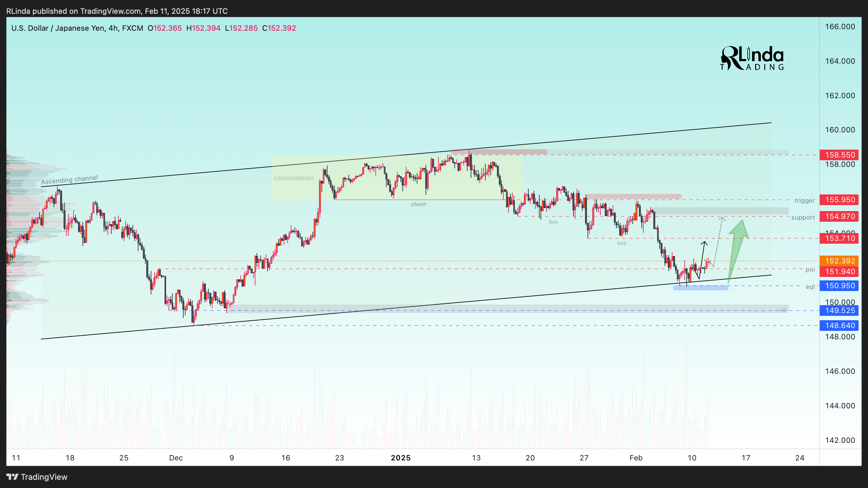868x488 pixels.
Task: Click the 'Ascending channel' annotation text
Action: (x=70, y=180)
